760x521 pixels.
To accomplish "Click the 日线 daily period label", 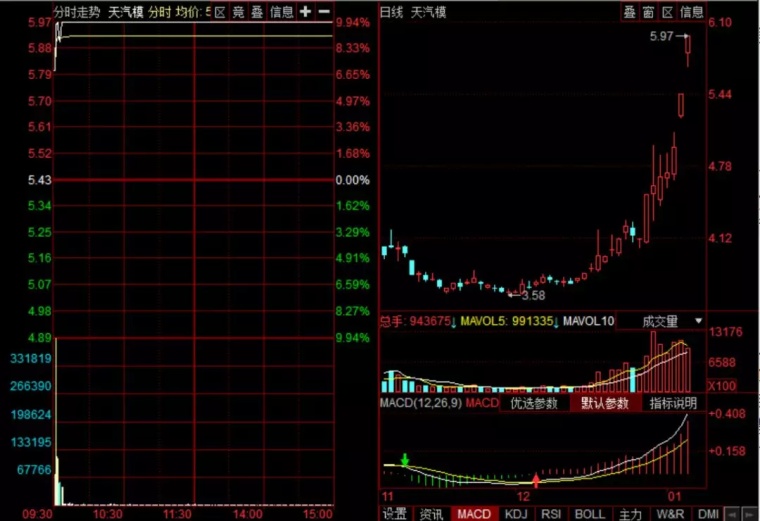I will click(x=392, y=12).
